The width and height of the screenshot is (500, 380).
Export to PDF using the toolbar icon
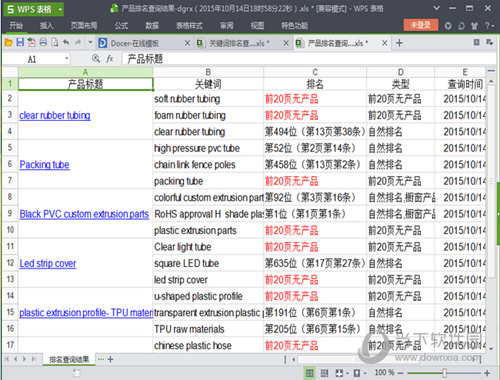tap(31, 42)
